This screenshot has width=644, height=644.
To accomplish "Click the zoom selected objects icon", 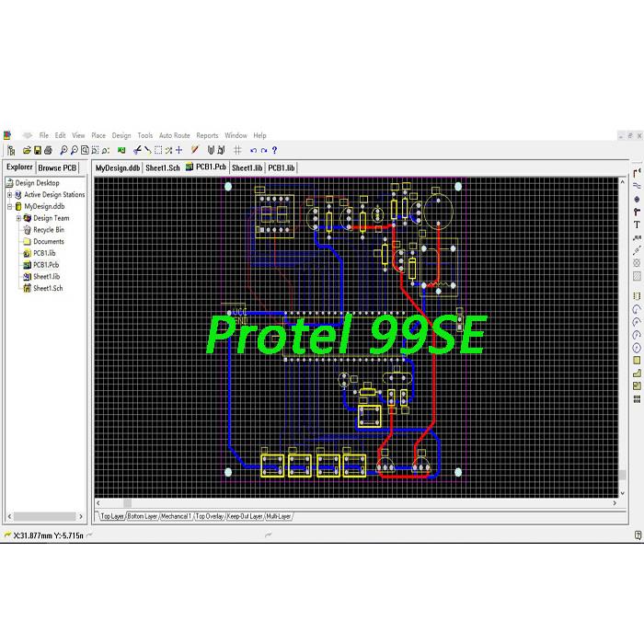I will [x=106, y=150].
